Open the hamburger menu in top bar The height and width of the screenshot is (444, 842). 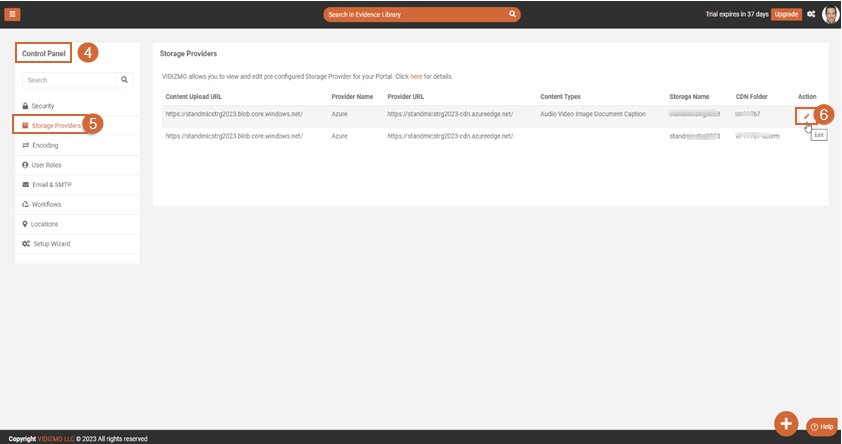[x=14, y=14]
